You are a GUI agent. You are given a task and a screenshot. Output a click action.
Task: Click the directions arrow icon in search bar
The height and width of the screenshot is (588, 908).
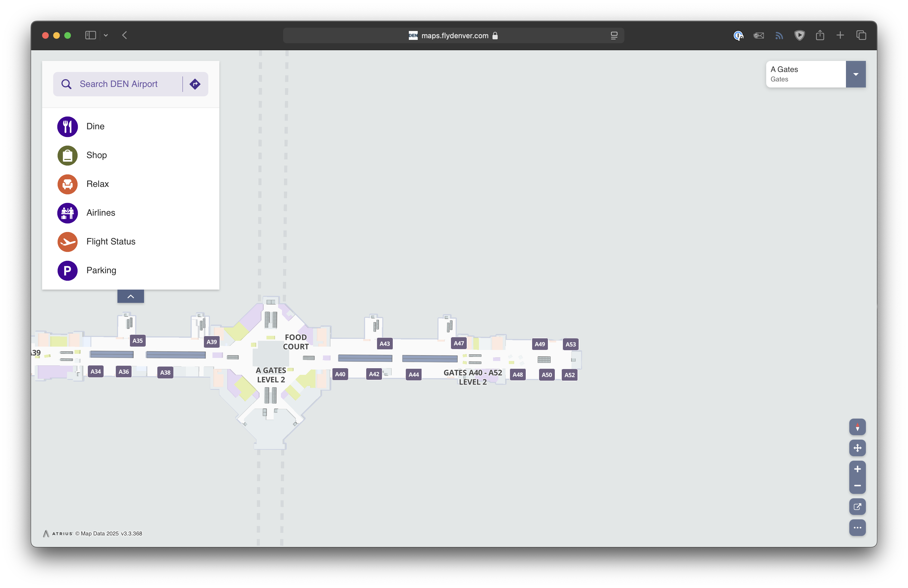tap(195, 84)
